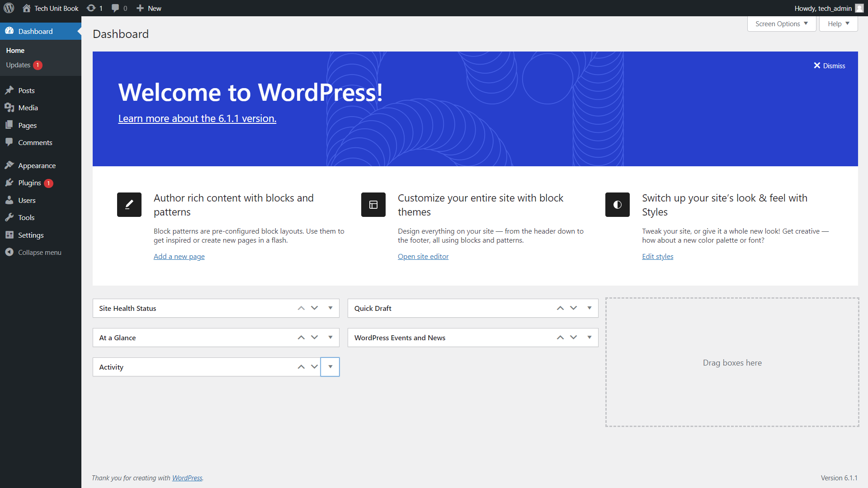Collapse the Activity widget

[330, 366]
